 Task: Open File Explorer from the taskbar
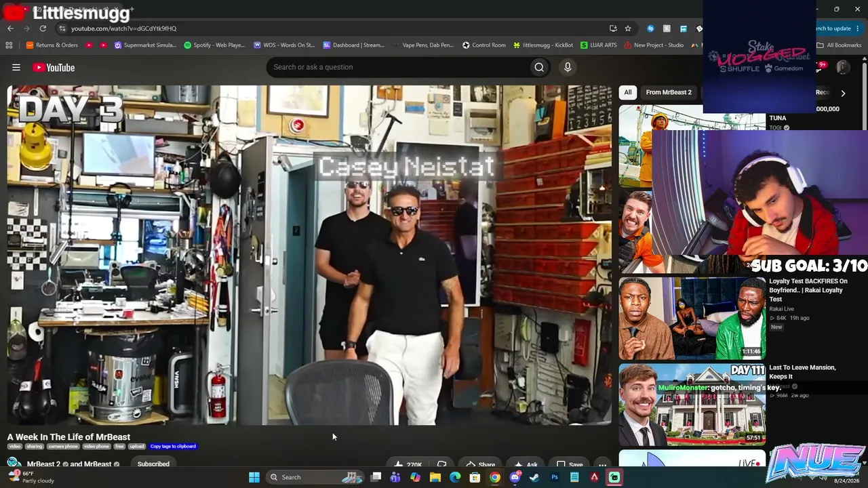[x=435, y=477]
